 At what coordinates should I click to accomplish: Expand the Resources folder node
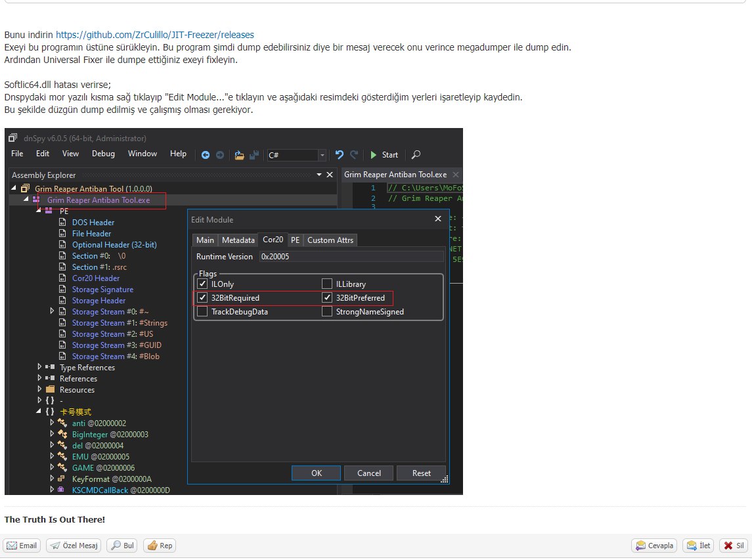click(39, 389)
